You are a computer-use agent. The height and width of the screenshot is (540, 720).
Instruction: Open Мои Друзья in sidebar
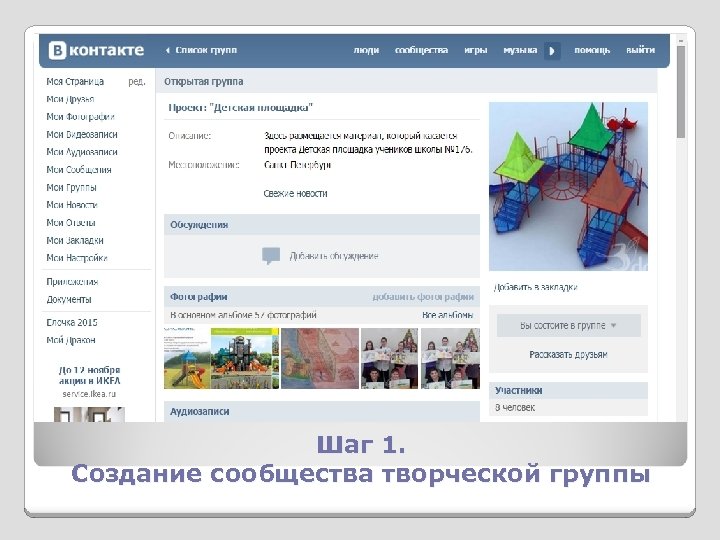70,99
